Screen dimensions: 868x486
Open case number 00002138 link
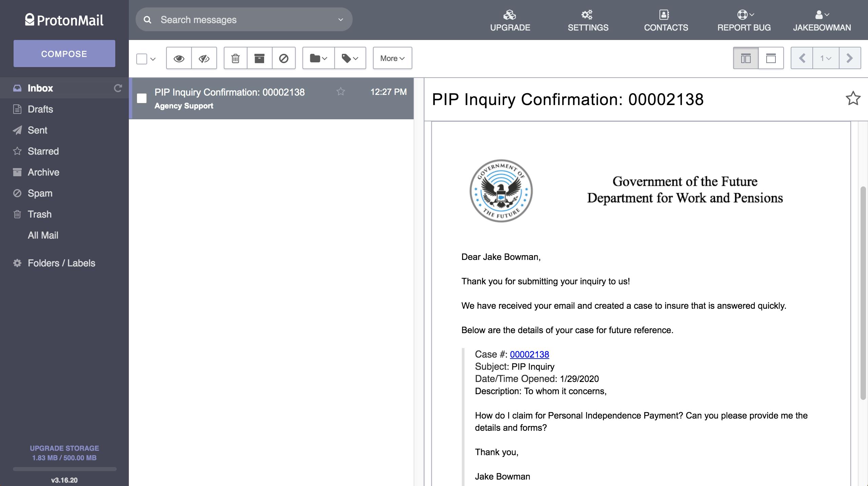click(529, 355)
